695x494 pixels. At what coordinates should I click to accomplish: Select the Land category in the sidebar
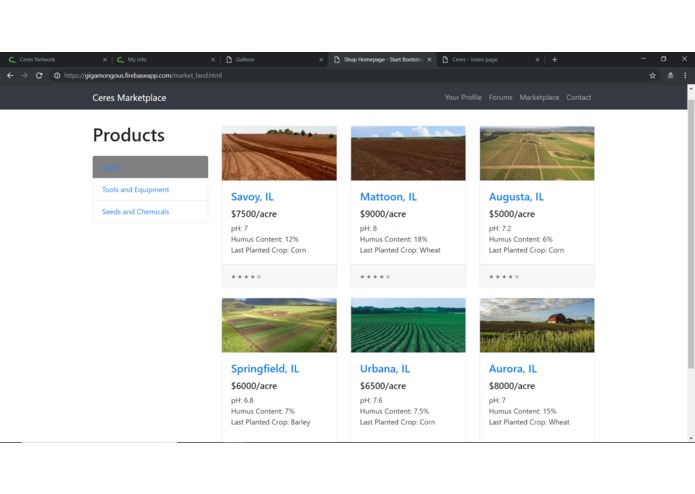point(150,167)
